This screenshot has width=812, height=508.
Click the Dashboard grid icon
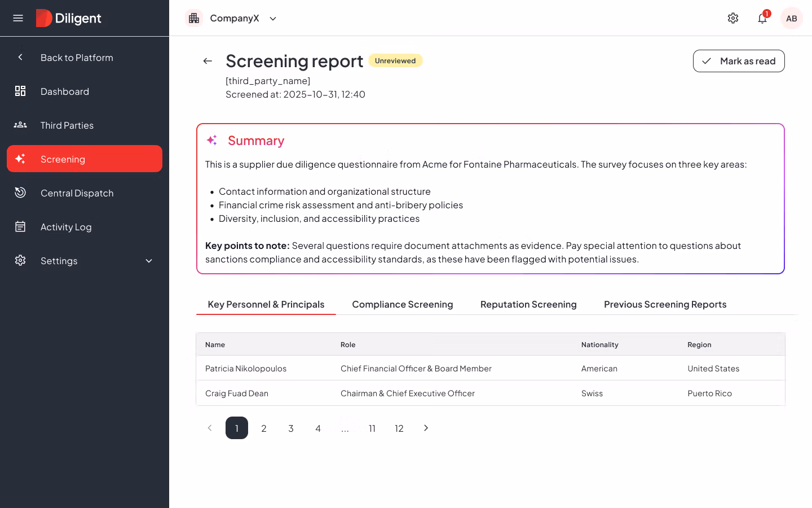coord(20,91)
